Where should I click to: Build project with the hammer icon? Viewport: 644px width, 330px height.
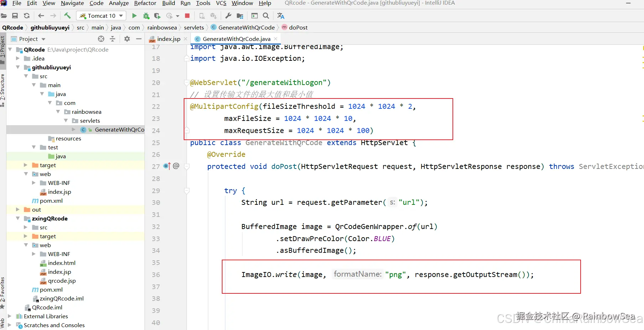tap(67, 16)
